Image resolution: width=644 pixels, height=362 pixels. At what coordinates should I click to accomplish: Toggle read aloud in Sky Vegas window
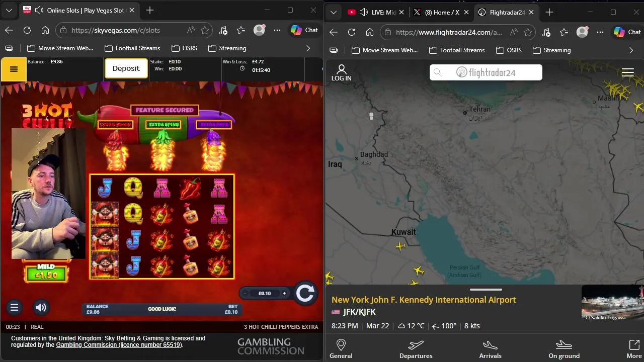point(191,30)
